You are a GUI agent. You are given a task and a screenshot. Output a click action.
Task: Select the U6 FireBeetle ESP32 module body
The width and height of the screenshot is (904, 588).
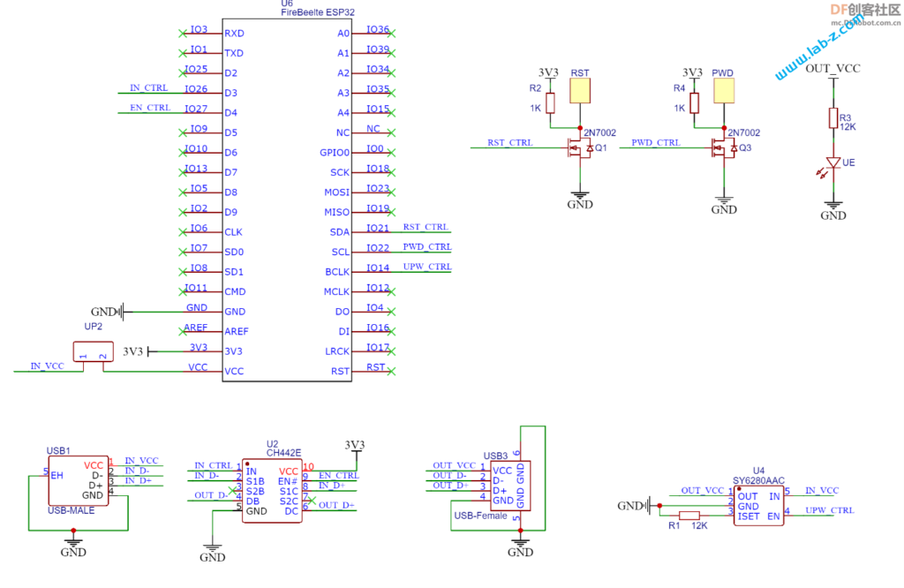287,200
